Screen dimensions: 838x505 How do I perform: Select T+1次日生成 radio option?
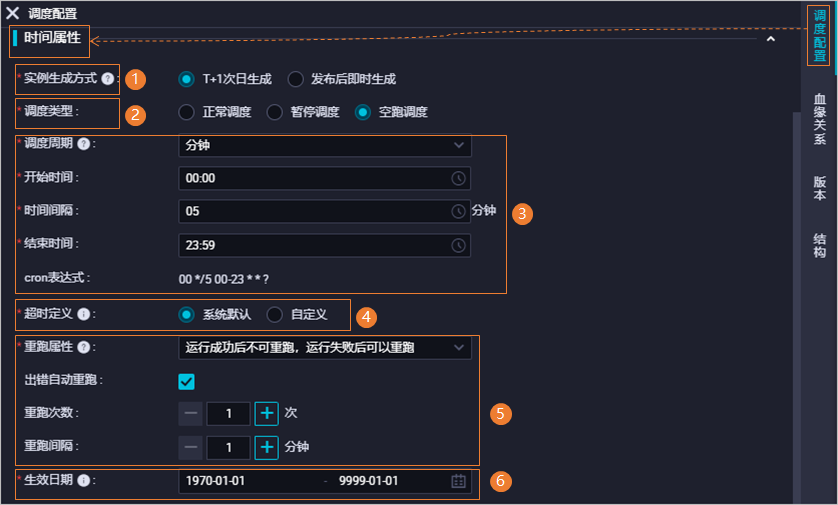coord(187,80)
